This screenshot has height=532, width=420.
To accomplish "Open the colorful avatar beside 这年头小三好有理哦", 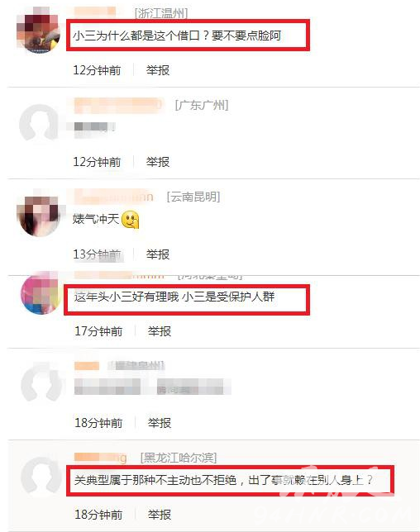I will pos(41,294).
